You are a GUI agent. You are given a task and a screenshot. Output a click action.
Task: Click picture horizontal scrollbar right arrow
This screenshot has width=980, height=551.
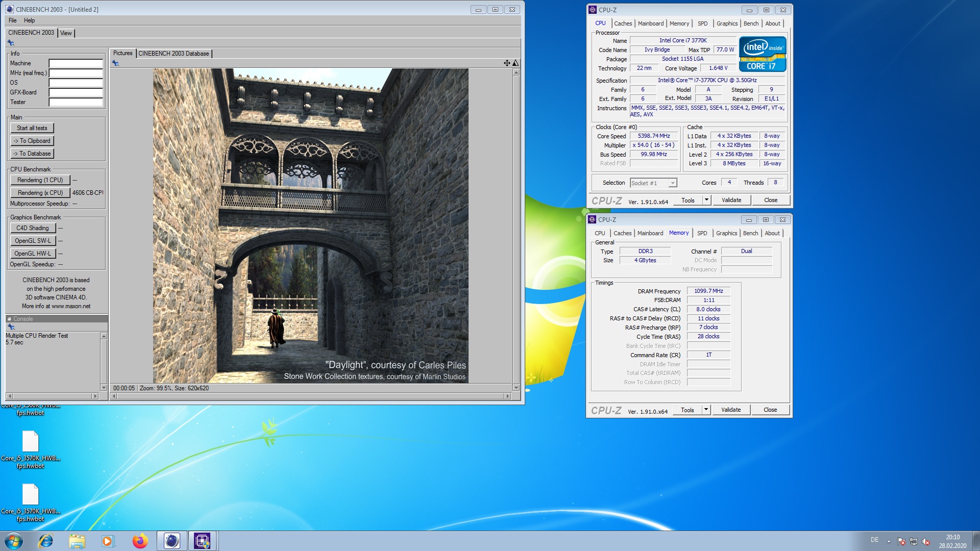[x=507, y=396]
